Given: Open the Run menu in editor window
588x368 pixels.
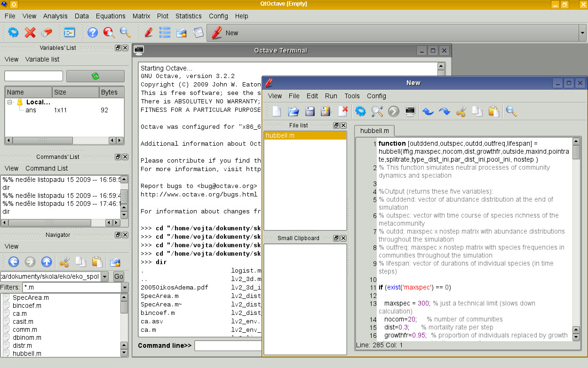Looking at the screenshot, I should point(331,96).
